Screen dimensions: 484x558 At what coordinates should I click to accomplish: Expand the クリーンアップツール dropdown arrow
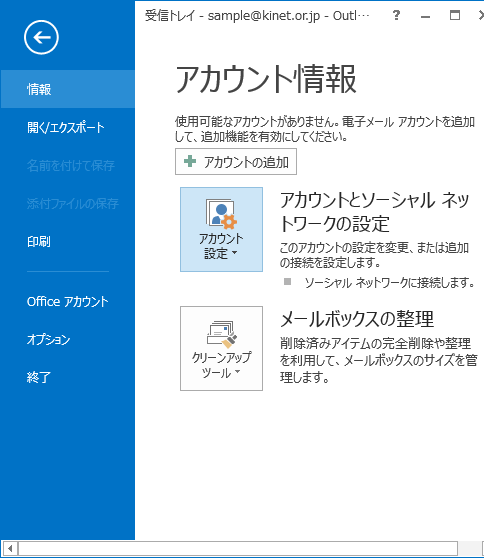coord(237,372)
